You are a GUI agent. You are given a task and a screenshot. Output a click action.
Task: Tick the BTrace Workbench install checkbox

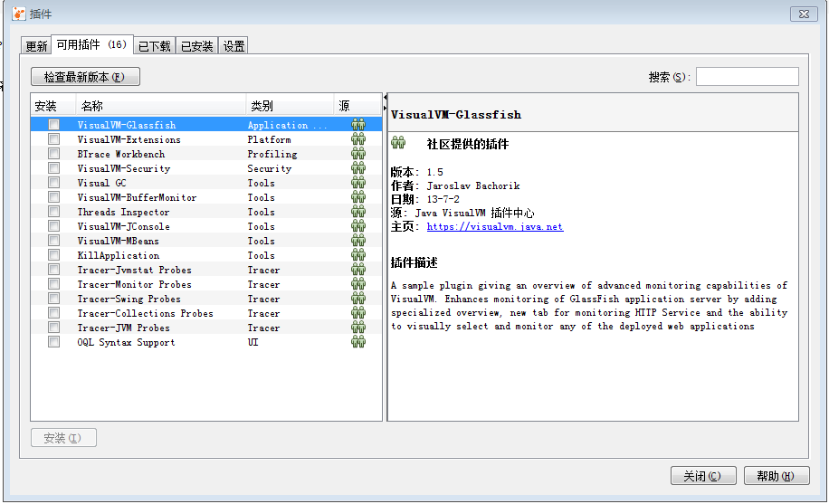54,153
